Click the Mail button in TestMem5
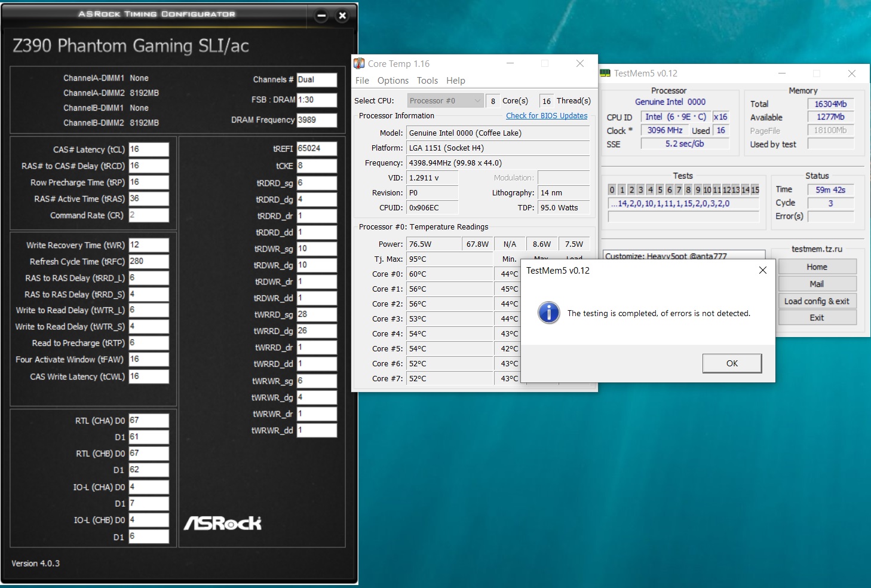 click(x=817, y=284)
